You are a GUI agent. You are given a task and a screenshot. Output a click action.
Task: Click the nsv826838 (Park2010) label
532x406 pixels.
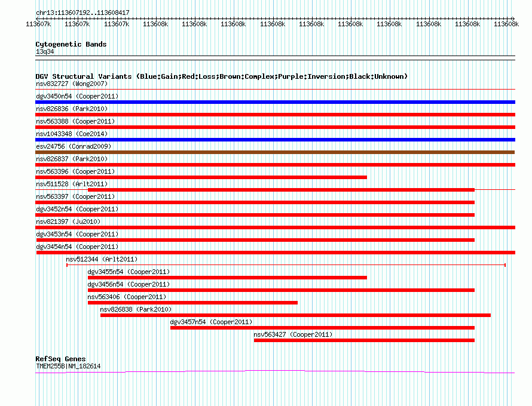(x=136, y=309)
